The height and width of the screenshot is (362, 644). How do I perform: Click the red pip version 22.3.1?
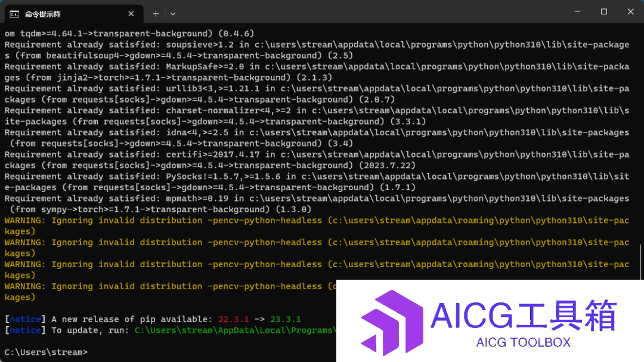tap(233, 319)
